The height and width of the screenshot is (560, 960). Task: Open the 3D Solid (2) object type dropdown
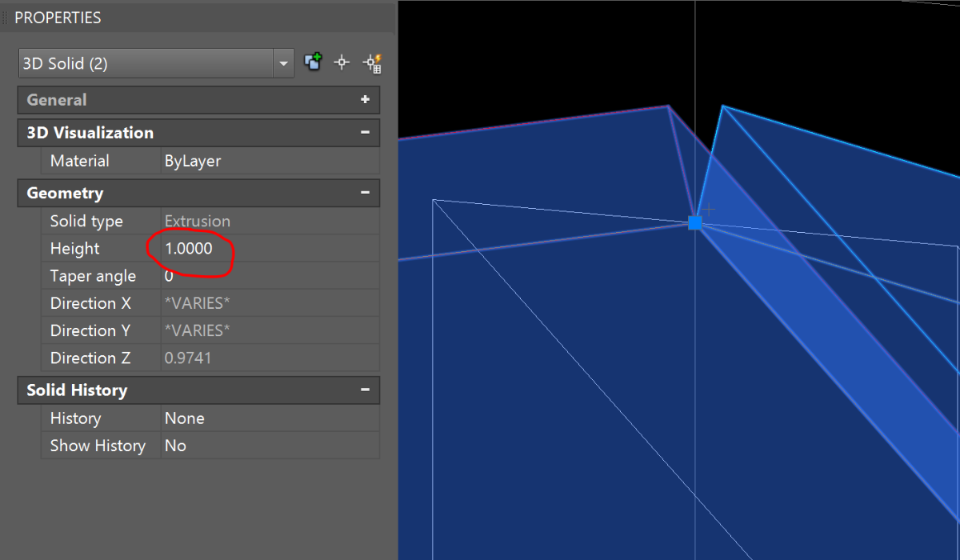coord(283,63)
